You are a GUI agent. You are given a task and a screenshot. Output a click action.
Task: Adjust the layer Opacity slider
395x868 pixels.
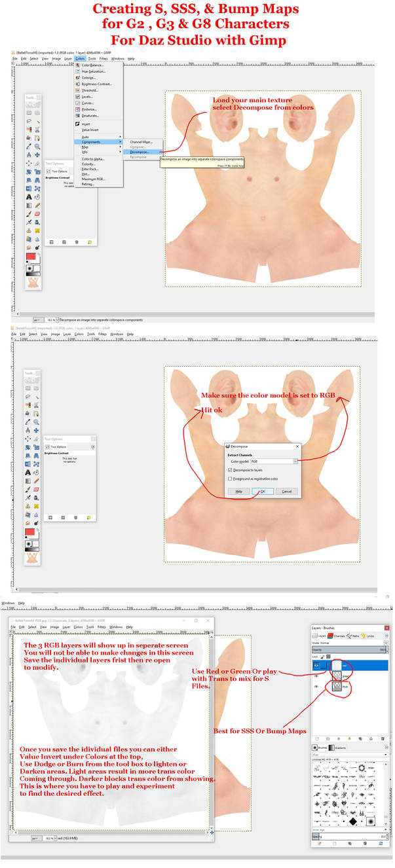[348, 649]
